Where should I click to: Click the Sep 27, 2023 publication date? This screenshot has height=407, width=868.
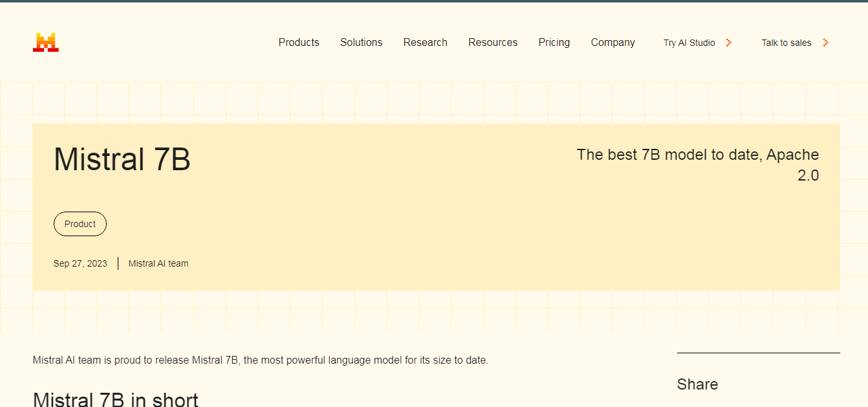(x=80, y=263)
